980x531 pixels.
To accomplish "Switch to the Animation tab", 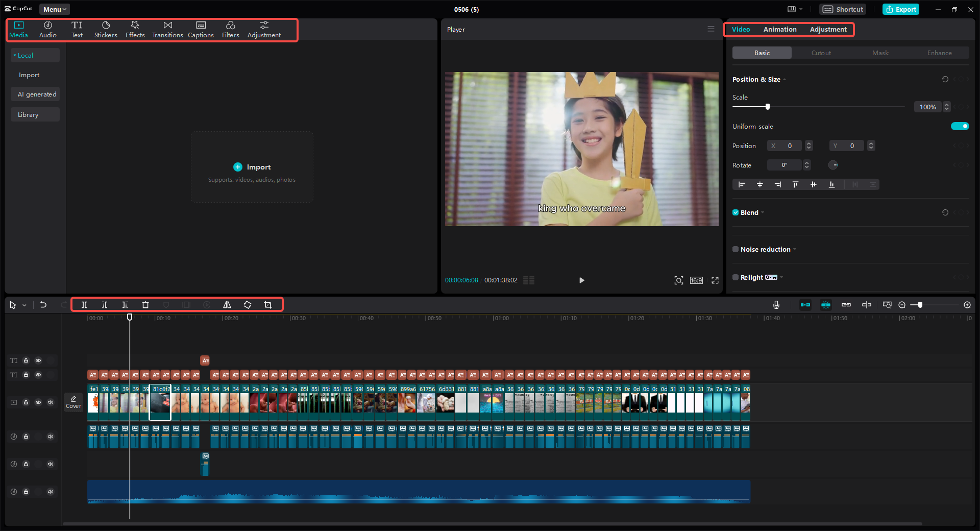I will [779, 29].
